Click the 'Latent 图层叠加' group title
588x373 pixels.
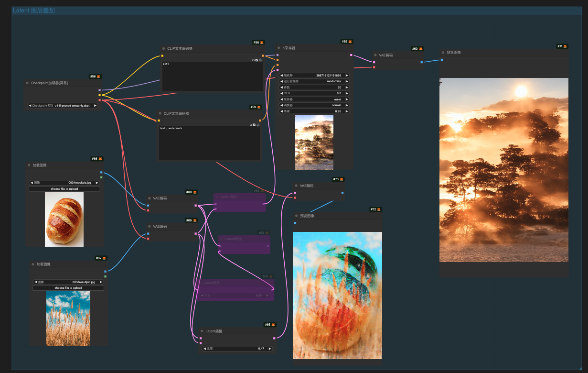(33, 11)
